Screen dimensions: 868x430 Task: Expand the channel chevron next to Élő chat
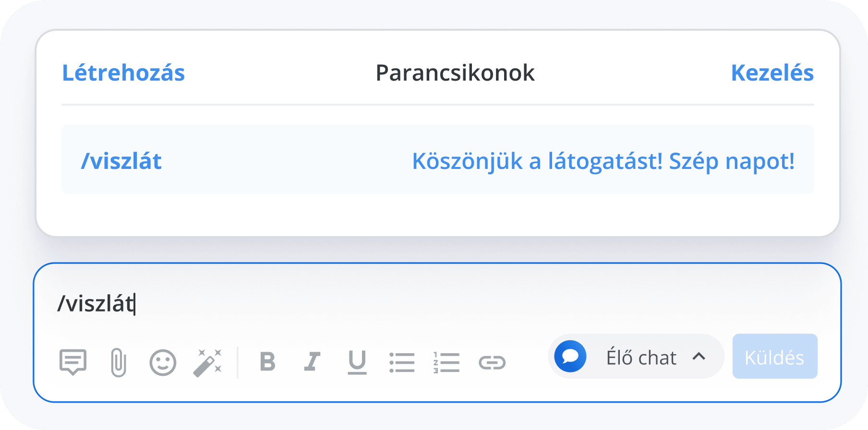(x=699, y=357)
